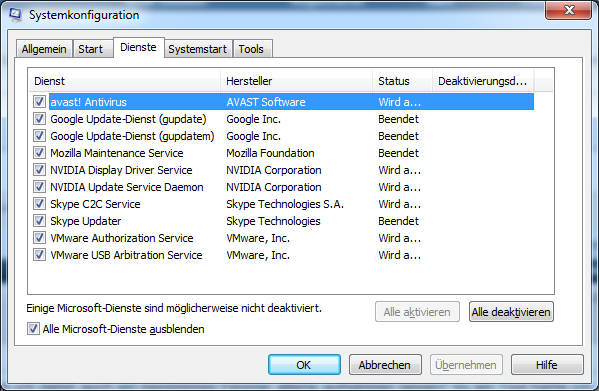
Task: Toggle Skype C2C Service checkbox
Action: pyautogui.click(x=39, y=204)
